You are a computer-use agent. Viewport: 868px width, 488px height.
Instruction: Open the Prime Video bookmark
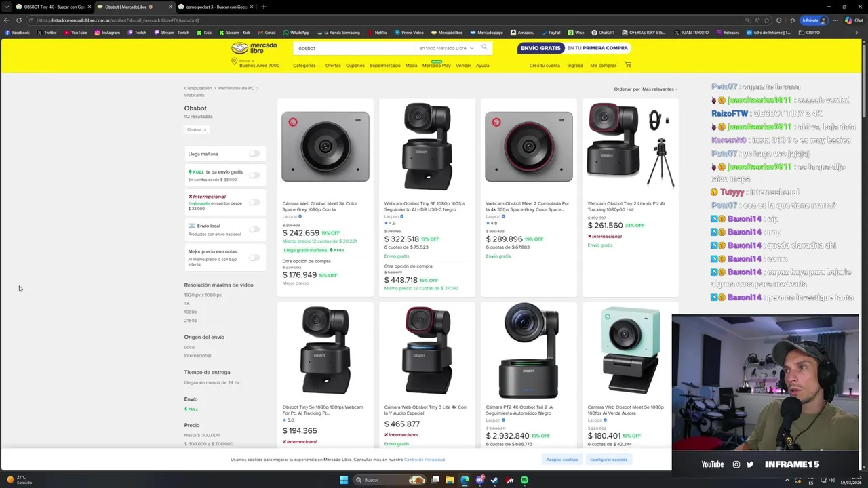[409, 33]
